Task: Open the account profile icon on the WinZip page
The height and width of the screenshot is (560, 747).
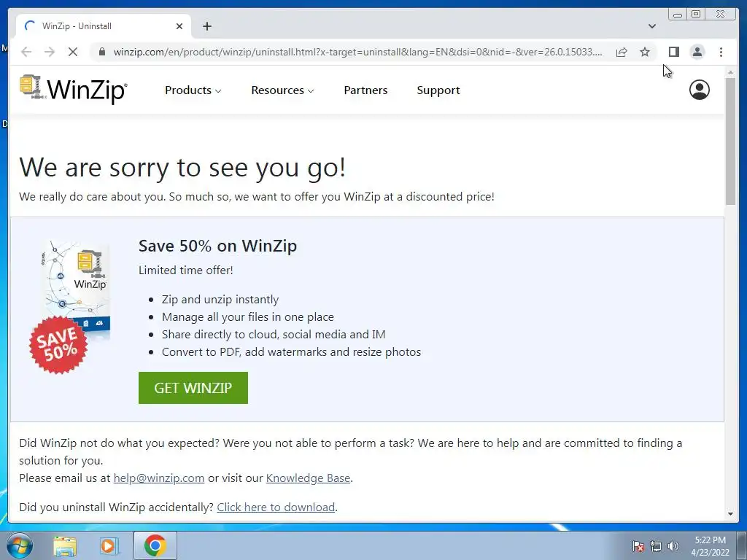Action: point(699,90)
